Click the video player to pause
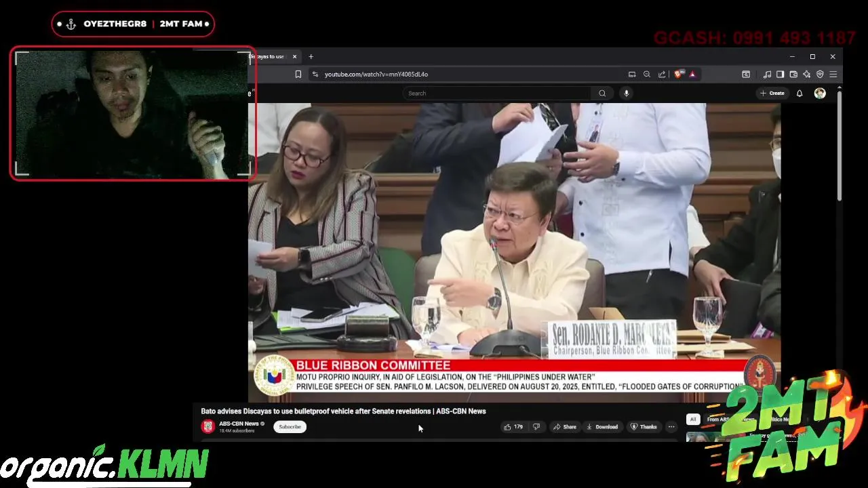 point(514,252)
